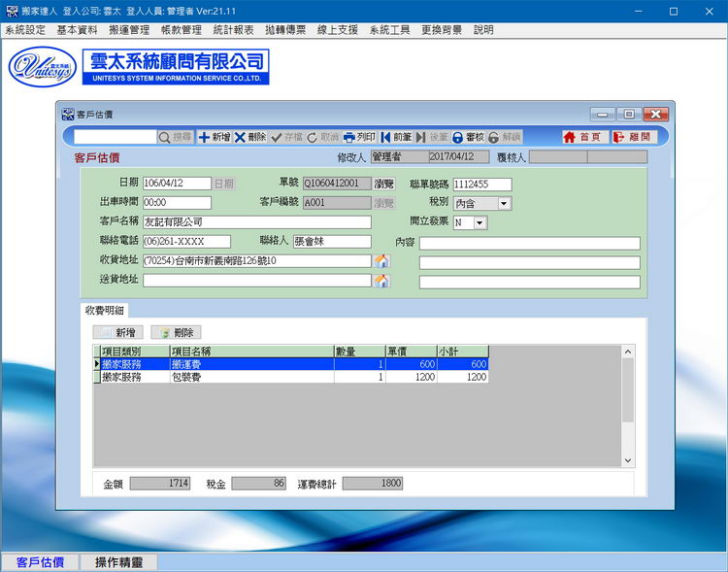The width and height of the screenshot is (728, 572).
Task: Click house icon beside 送貨地址 field
Action: tap(382, 281)
